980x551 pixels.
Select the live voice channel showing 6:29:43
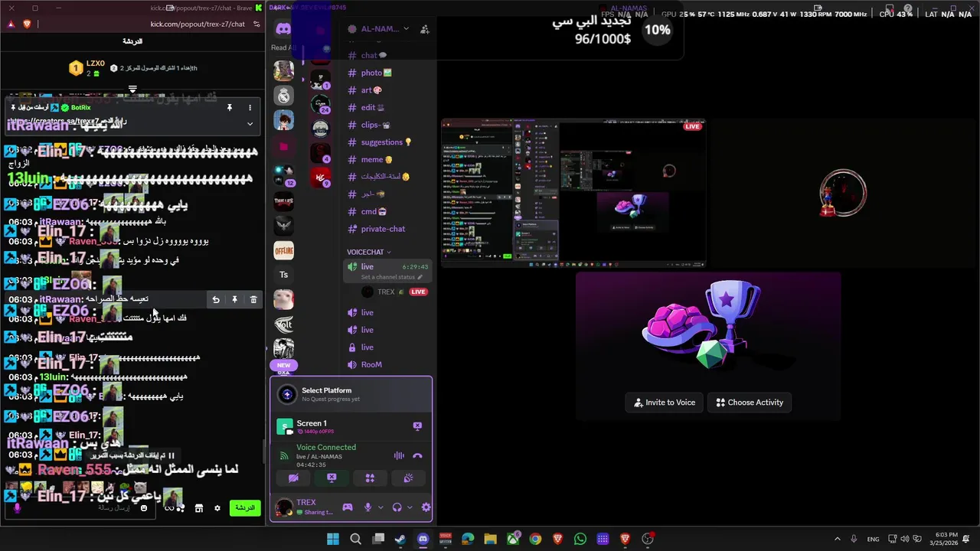click(388, 270)
